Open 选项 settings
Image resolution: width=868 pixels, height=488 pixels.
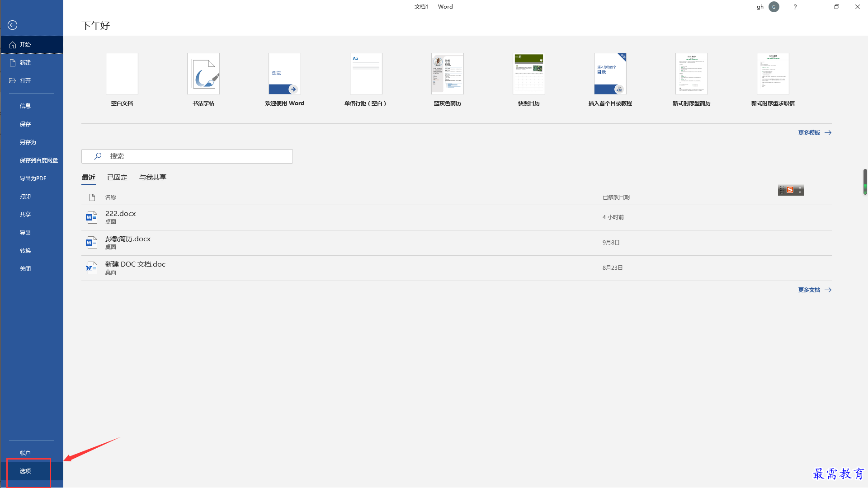32,471
